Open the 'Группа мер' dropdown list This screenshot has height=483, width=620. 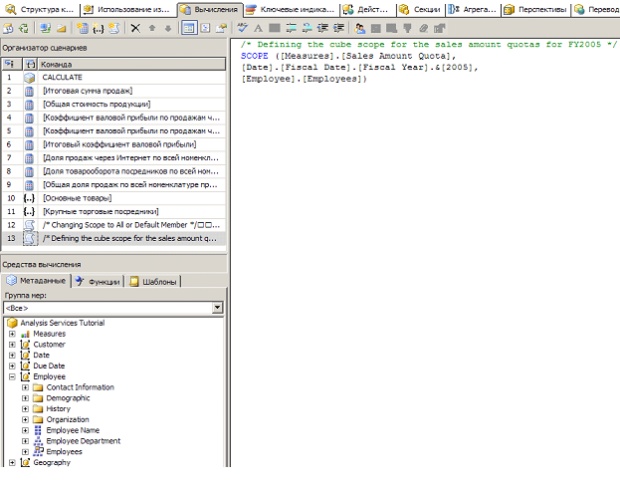pos(217,309)
